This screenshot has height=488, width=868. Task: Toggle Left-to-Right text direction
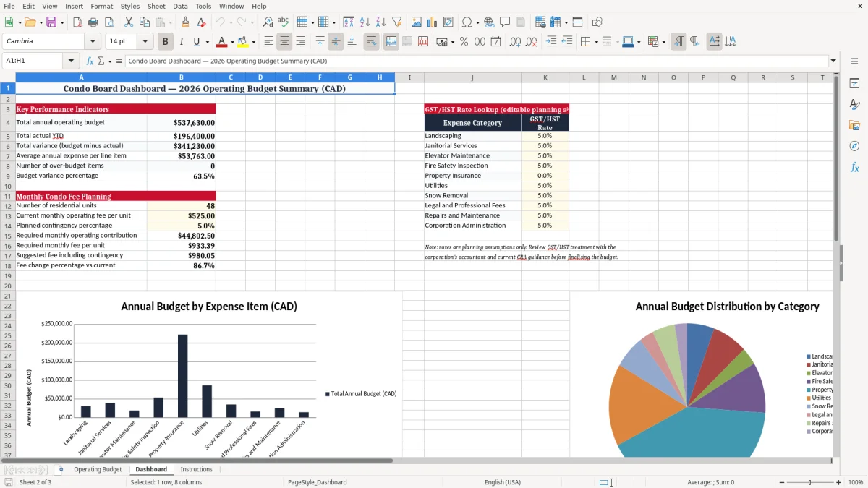click(x=678, y=42)
